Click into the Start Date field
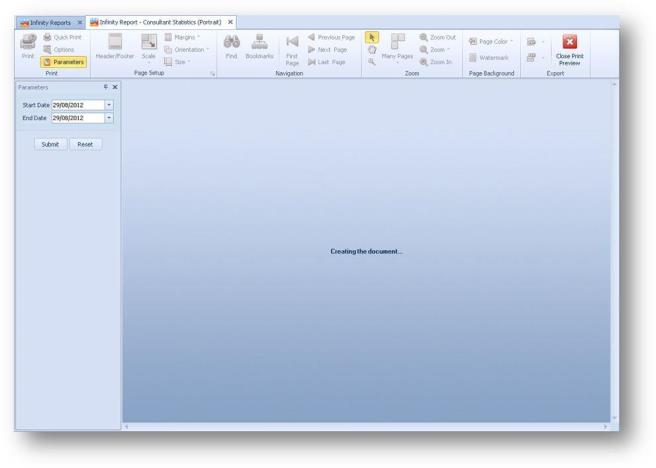This screenshot has height=468, width=656. coord(77,105)
